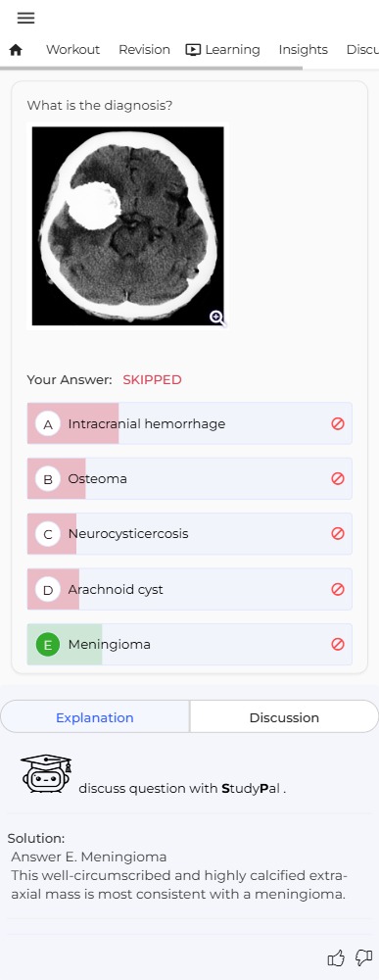The width and height of the screenshot is (379, 980).
Task: Click the thumbs down icon
Action: [x=363, y=957]
